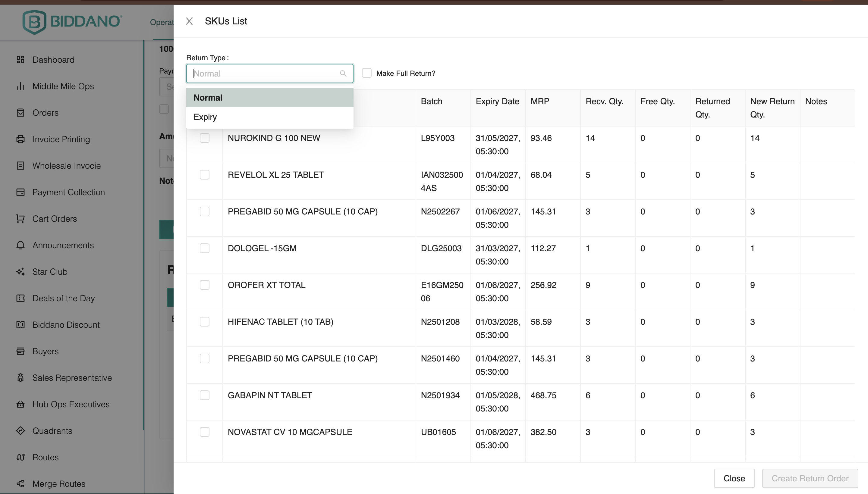Tick the GABAPIN NT TABLET checkbox
The width and height of the screenshot is (868, 494).
click(205, 395)
